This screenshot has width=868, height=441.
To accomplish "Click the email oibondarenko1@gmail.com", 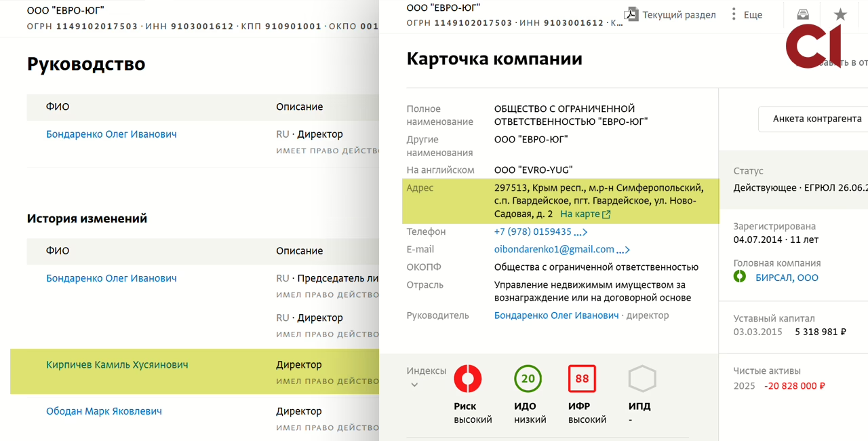I will [x=554, y=249].
